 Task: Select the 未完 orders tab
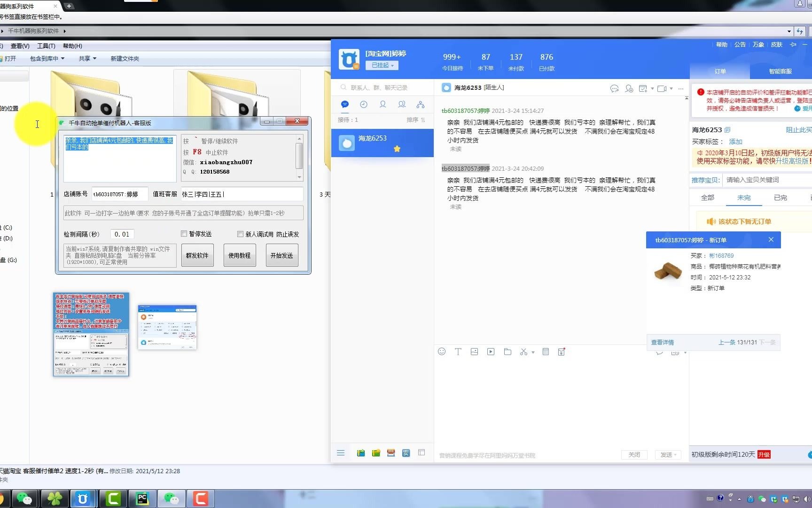[744, 198]
